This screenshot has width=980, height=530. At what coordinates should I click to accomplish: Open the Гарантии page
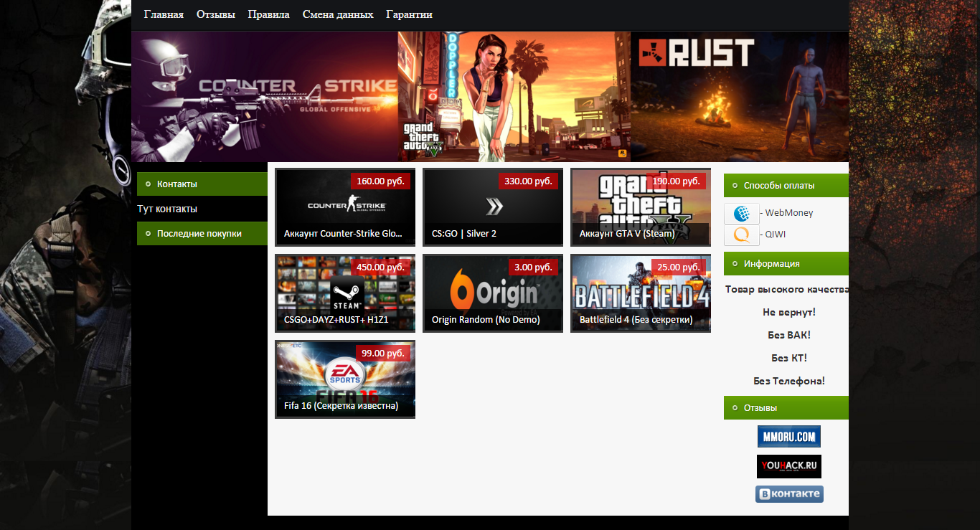tap(409, 14)
